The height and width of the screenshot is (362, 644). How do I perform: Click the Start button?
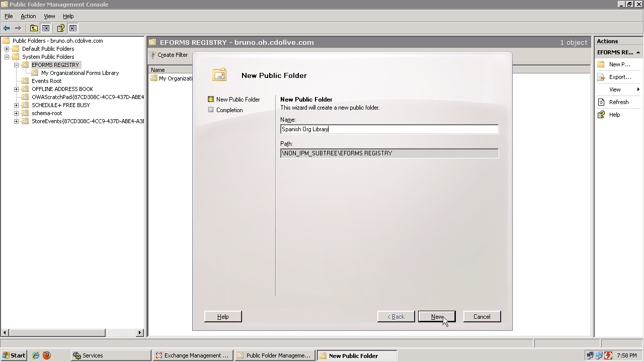coord(14,355)
